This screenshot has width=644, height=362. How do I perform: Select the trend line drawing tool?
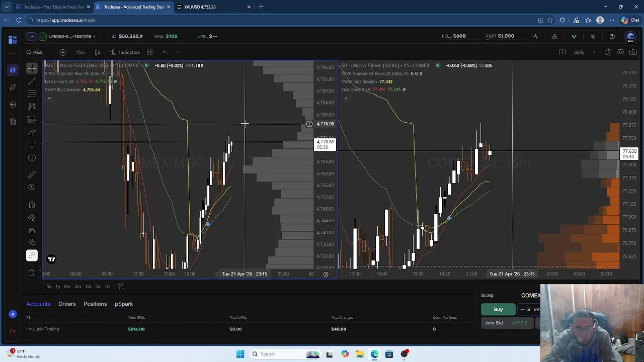click(32, 81)
